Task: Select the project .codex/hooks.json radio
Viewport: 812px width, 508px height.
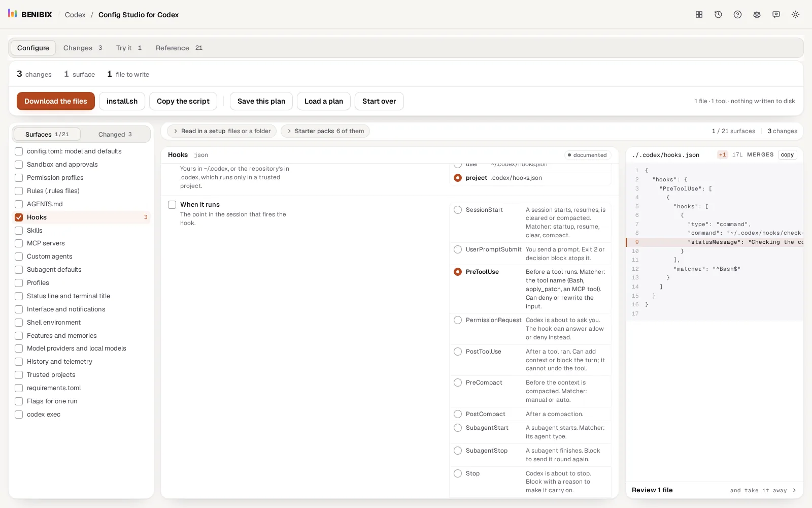Action: 458,178
